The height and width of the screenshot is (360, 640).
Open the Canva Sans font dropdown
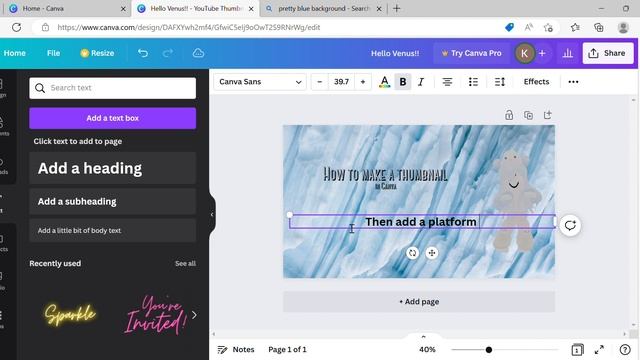click(260, 82)
